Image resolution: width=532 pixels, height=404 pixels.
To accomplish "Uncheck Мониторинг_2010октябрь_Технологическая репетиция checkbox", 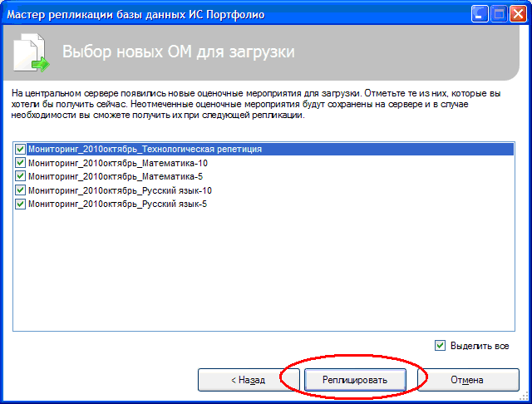I will coord(20,149).
